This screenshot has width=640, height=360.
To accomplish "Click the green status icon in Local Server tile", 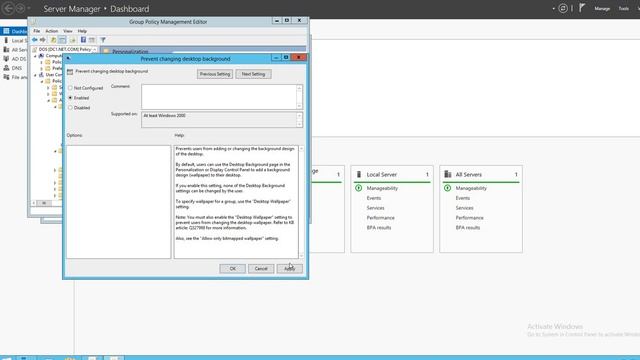I will coord(358,188).
